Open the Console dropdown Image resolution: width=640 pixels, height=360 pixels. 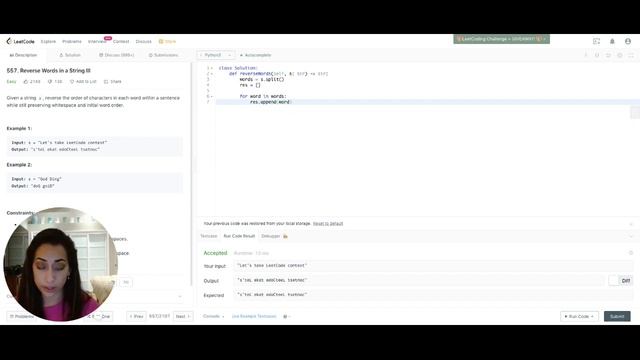213,316
